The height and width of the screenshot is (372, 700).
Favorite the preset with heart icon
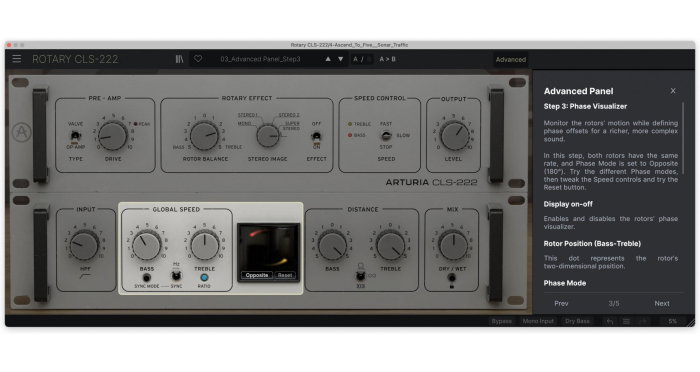point(198,59)
